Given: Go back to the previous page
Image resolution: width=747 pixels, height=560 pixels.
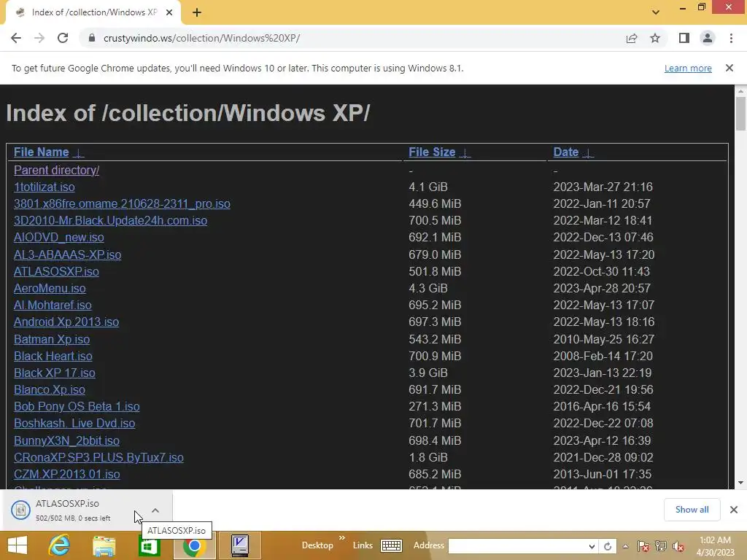Looking at the screenshot, I should coord(16,38).
